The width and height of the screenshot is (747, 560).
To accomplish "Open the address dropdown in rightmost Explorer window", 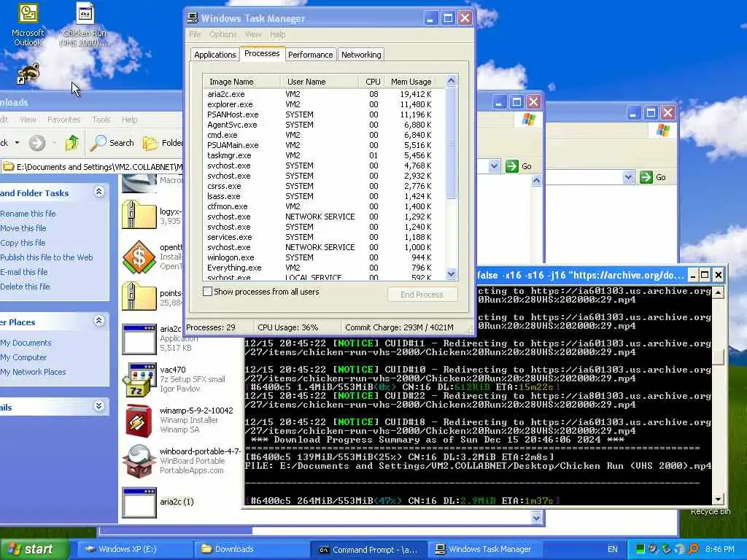I will point(628,177).
